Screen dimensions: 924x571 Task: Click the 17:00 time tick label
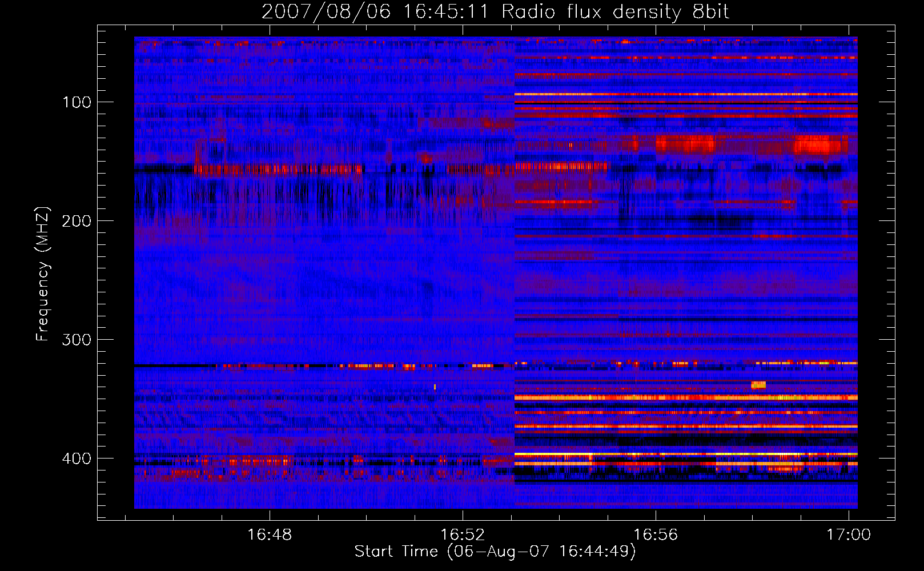coord(849,534)
